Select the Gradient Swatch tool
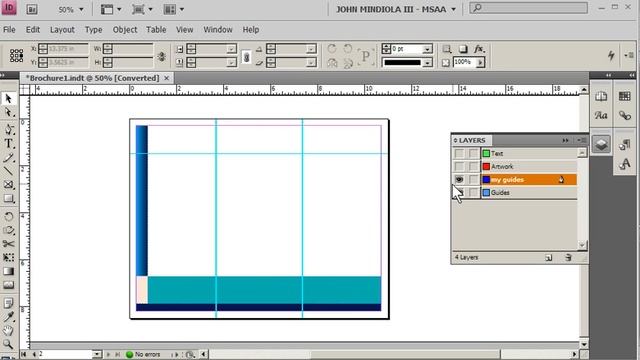The width and height of the screenshot is (640, 360). pos(9,271)
